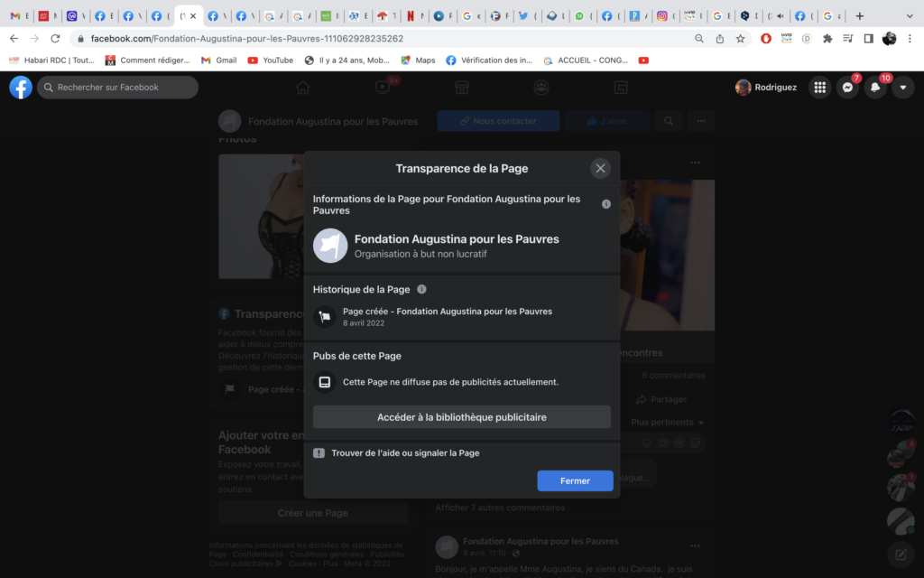This screenshot has height=578, width=924.
Task: Click the side panel toggle icon in toolbar
Action: coord(869,38)
